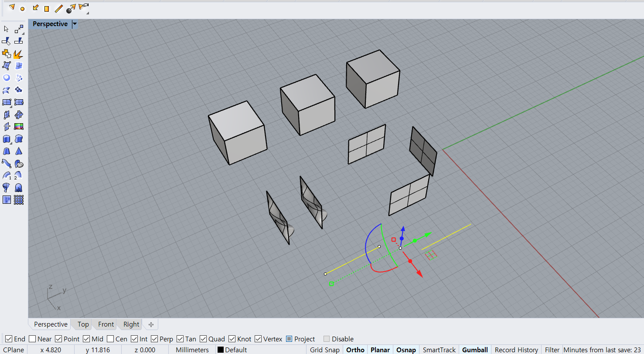Toggle Planar mode in the status bar

(380, 350)
